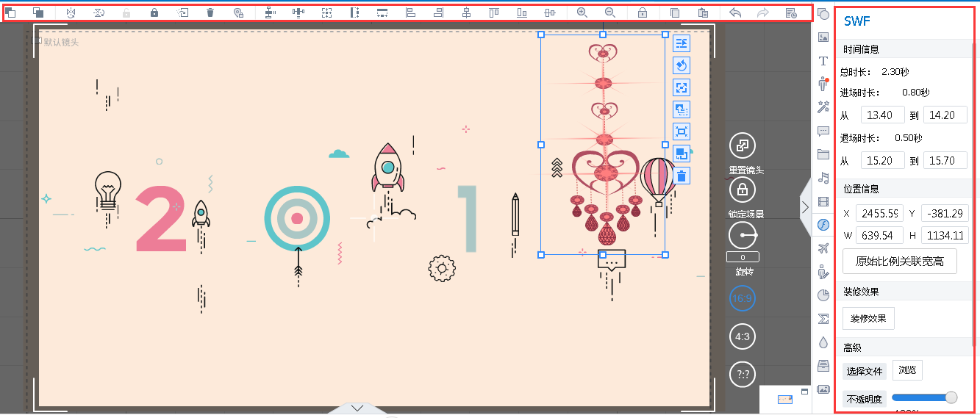Click the H height field 1134.11

coord(945,235)
